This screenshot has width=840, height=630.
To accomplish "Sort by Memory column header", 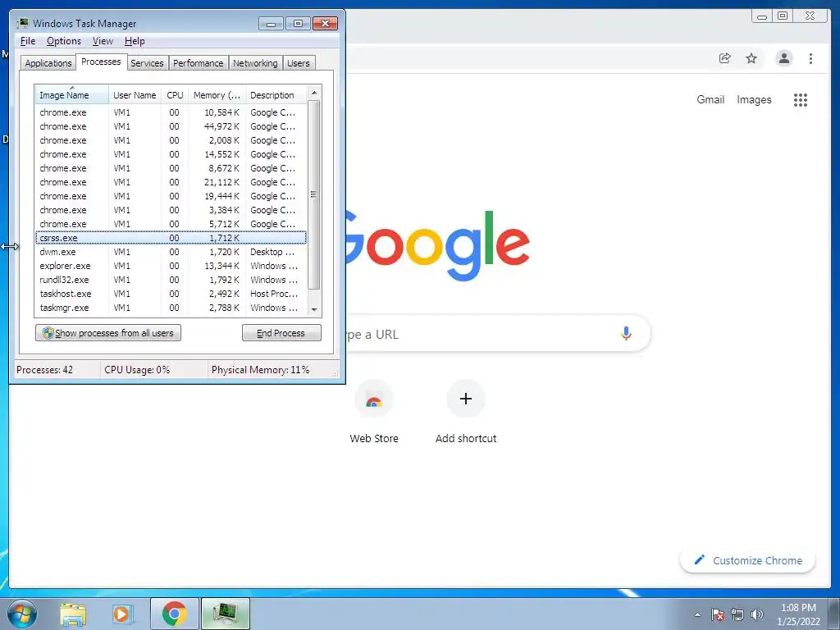I will 217,95.
